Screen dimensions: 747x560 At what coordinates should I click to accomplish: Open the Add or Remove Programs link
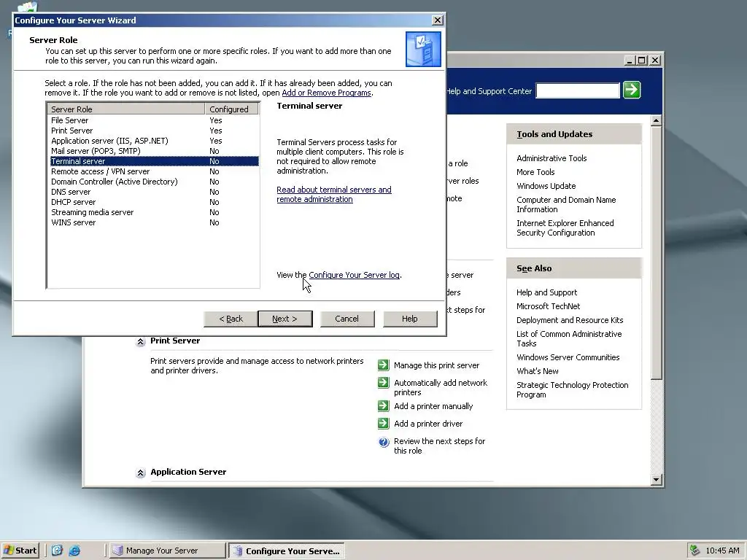326,93
